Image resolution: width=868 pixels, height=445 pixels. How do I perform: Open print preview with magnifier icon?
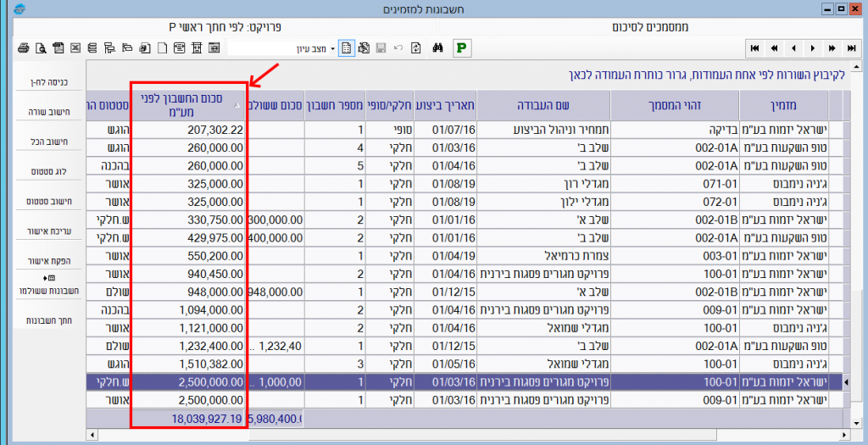41,48
